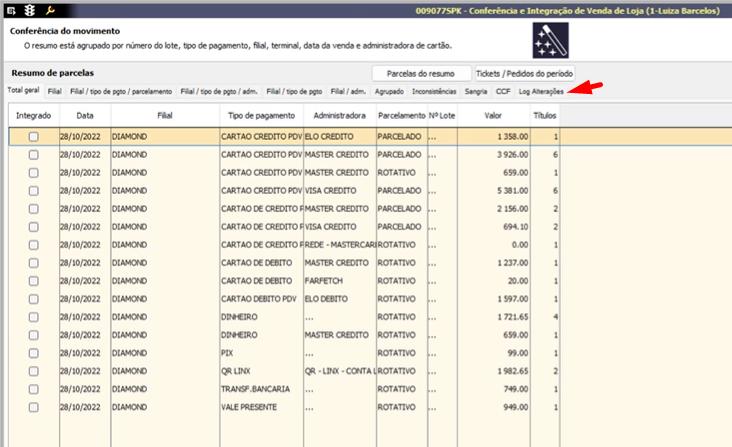Check Integrado box for PIX row
This screenshot has width=732, height=447.
click(x=34, y=353)
